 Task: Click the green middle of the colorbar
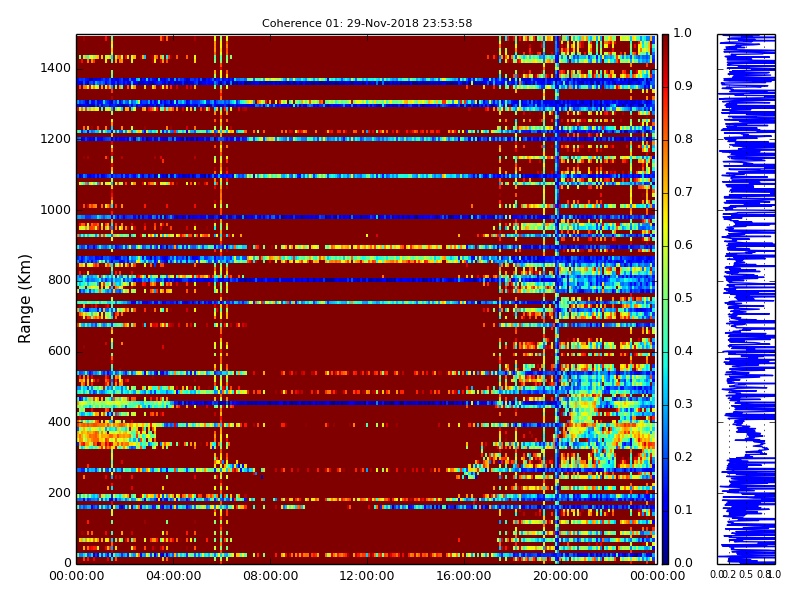pos(665,299)
